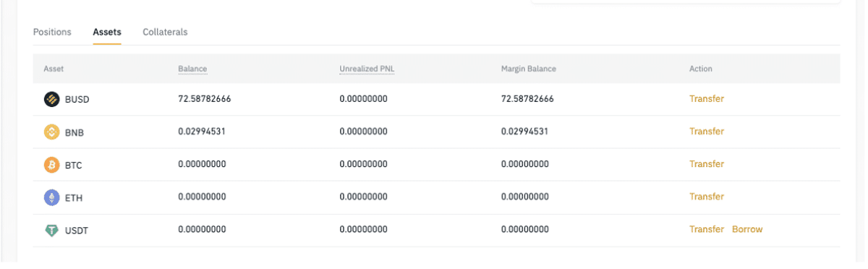Click ETH balance value

point(203,197)
